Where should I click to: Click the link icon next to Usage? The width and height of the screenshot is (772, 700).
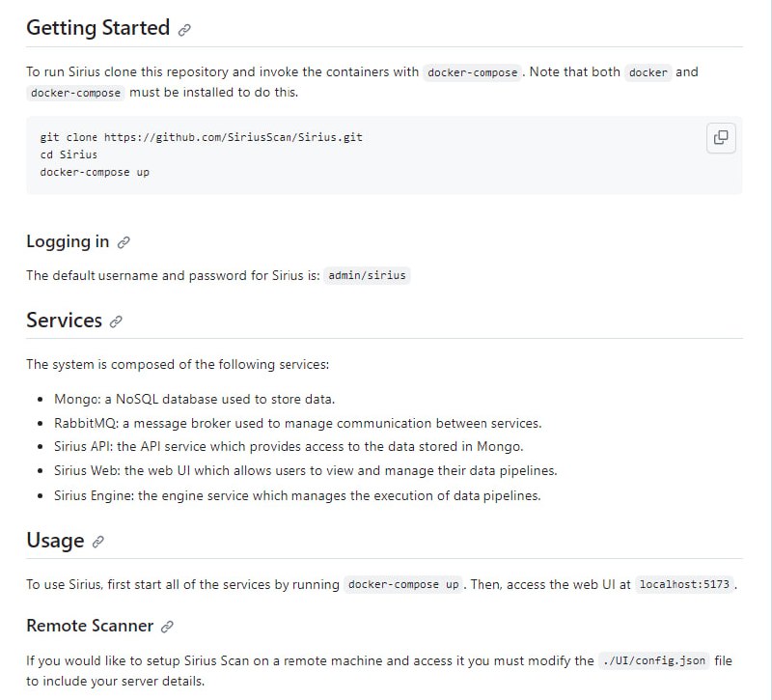tap(97, 542)
